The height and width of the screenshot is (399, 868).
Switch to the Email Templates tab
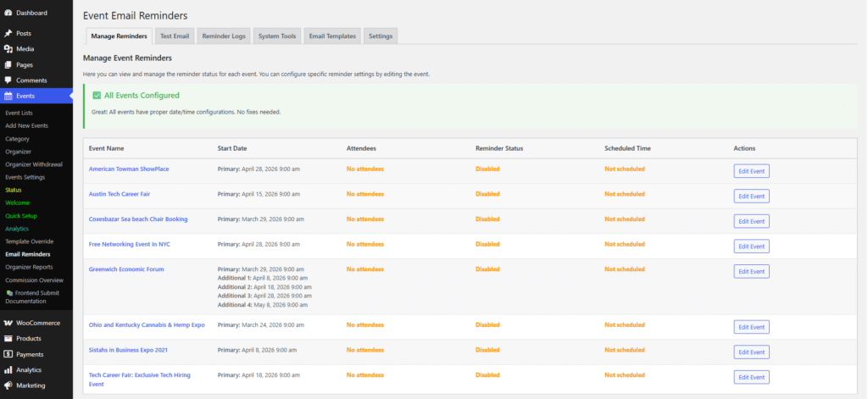tap(332, 36)
